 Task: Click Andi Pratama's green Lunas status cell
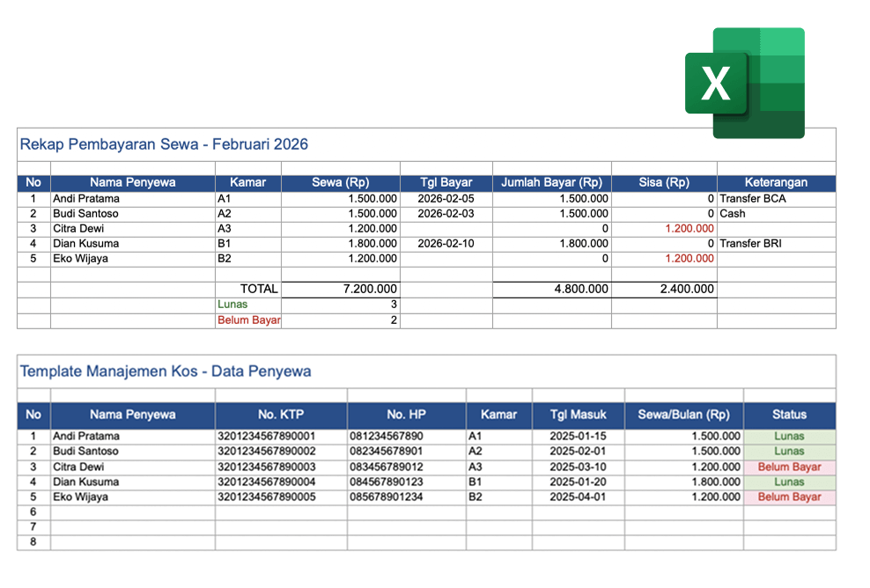point(790,436)
